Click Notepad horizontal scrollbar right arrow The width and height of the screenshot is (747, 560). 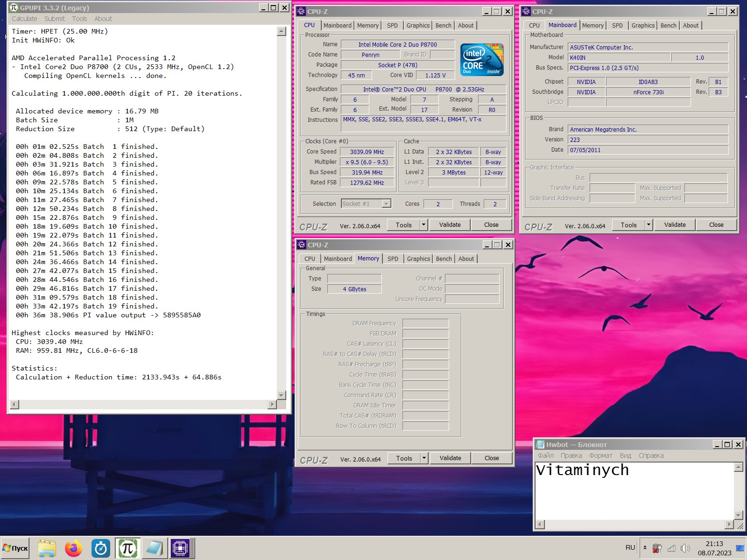729,525
